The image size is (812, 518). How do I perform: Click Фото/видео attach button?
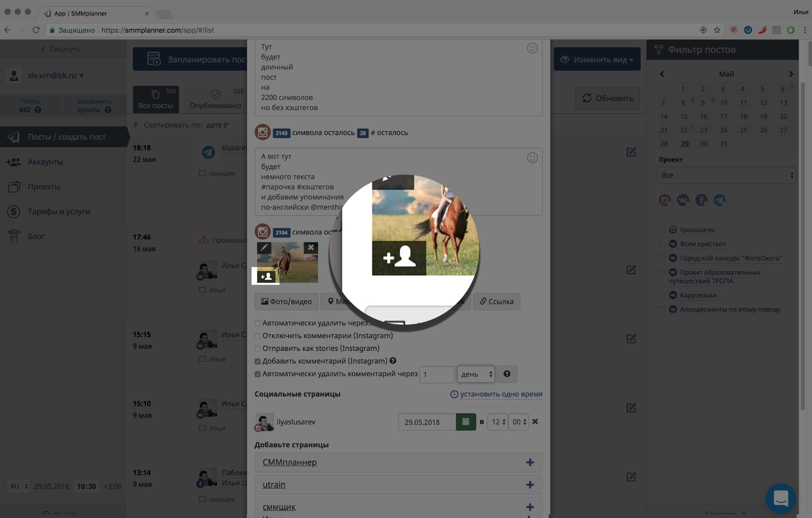[x=286, y=301]
